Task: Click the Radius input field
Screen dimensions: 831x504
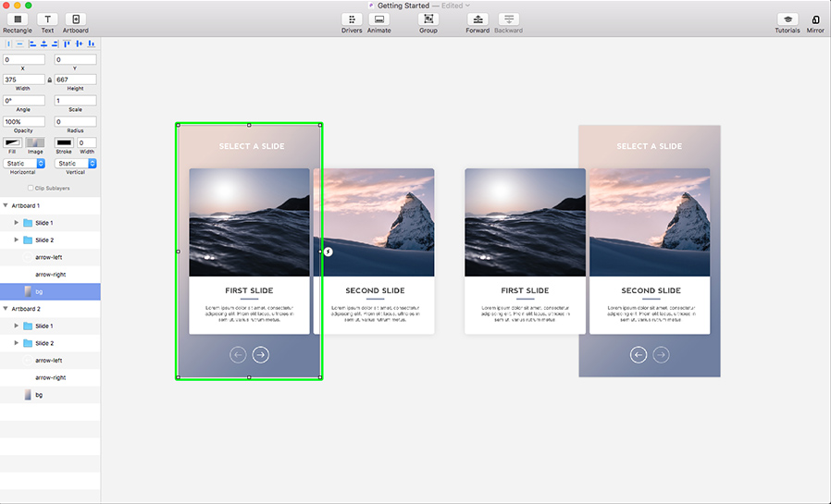Action: coord(75,122)
